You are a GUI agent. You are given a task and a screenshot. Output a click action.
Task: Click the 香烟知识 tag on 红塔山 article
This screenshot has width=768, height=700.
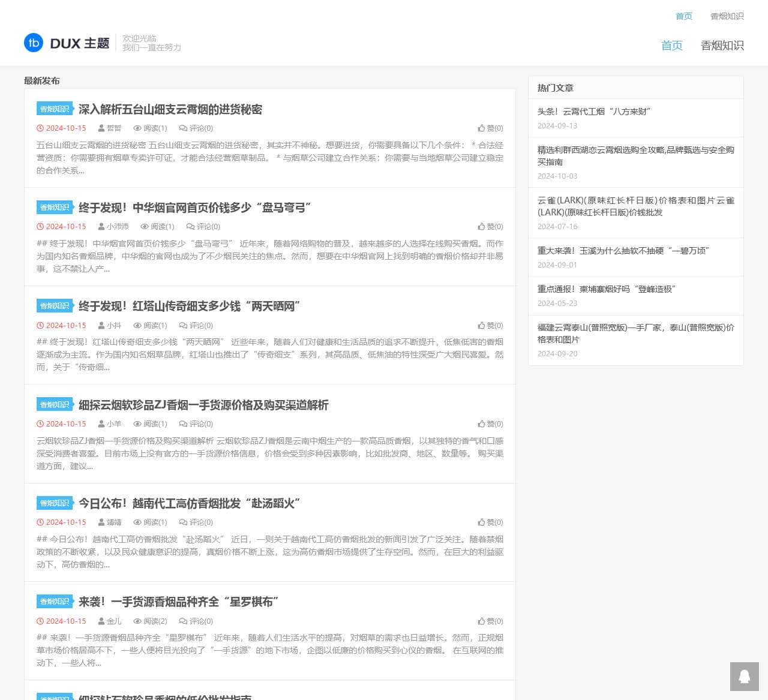pos(55,306)
